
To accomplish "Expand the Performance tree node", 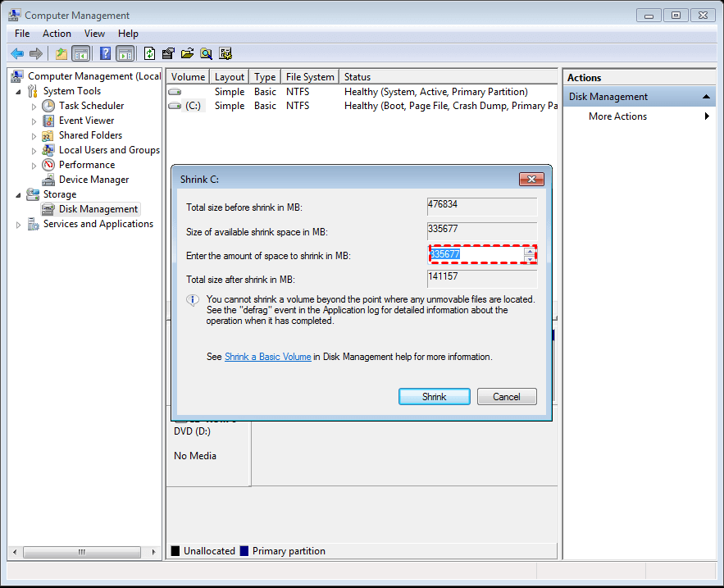I will (x=34, y=166).
